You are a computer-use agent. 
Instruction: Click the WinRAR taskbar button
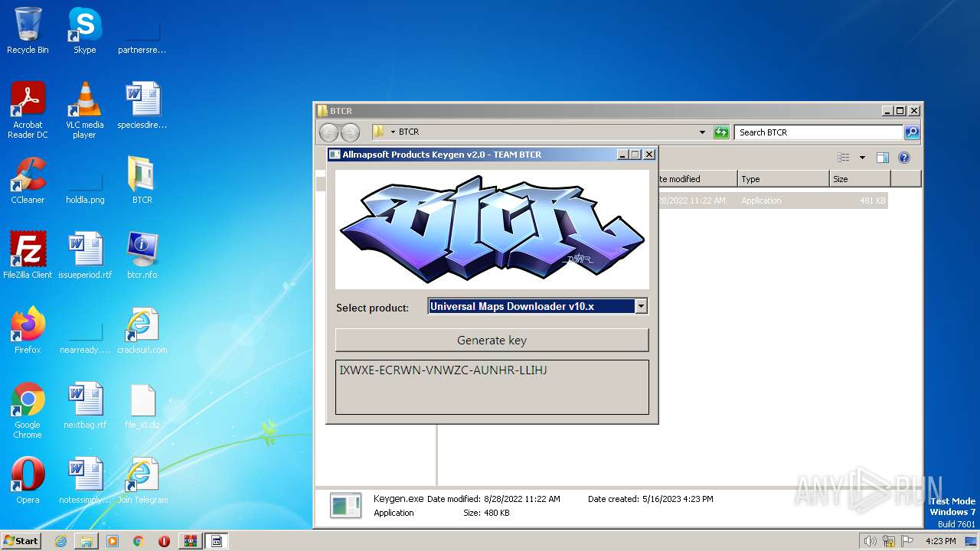pyautogui.click(x=191, y=541)
